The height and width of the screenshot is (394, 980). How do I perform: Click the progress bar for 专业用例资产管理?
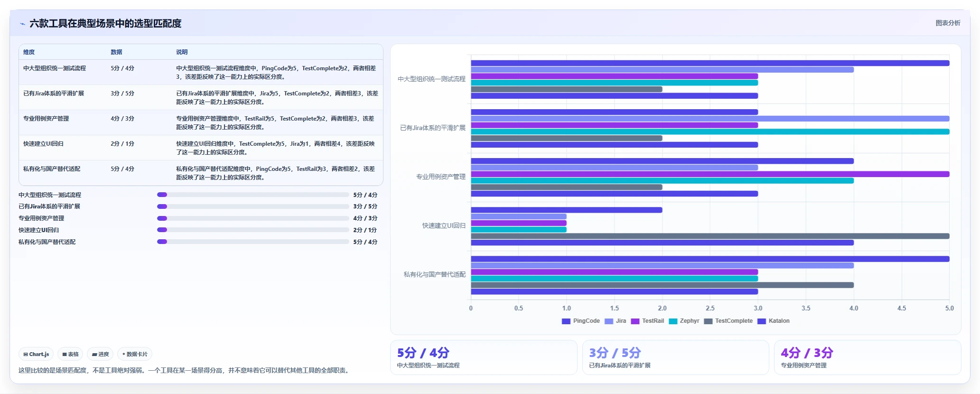coord(253,218)
